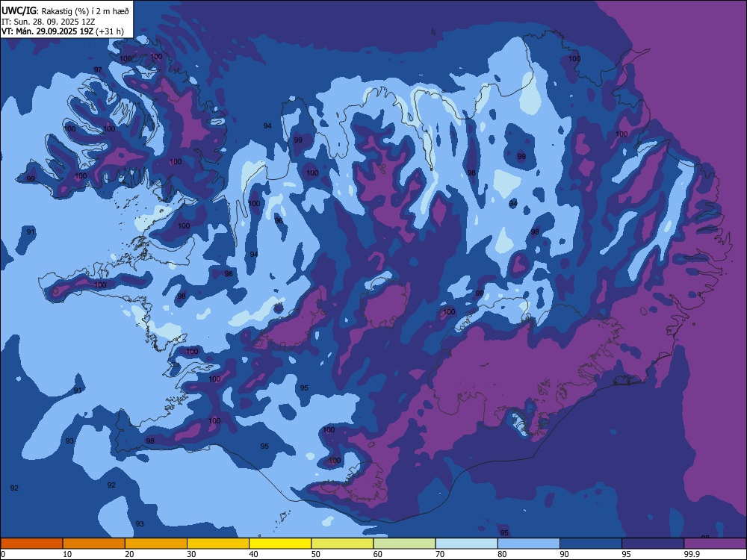Pick the indigo 95–99.9 legend swatch
This screenshot has height=560, width=747.
pos(653,544)
